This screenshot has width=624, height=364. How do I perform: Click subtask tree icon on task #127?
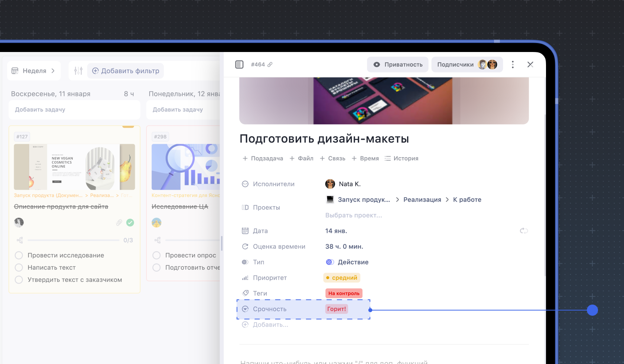(x=20, y=240)
